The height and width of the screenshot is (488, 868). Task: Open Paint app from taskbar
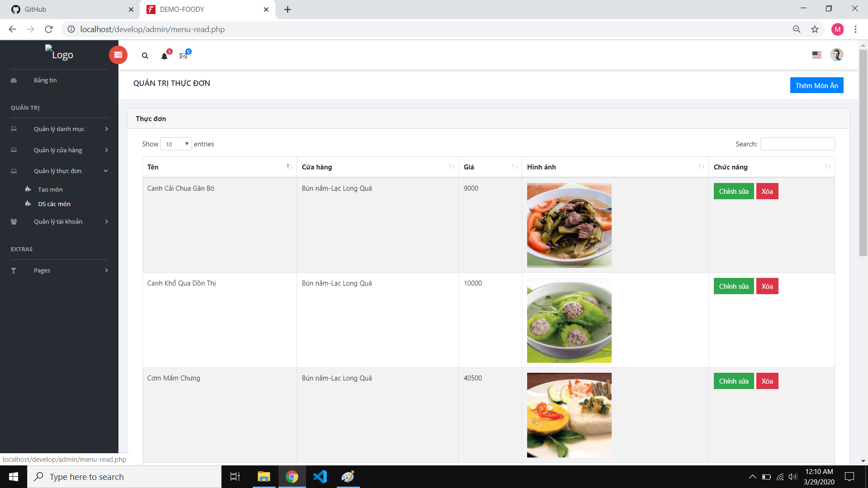click(348, 477)
